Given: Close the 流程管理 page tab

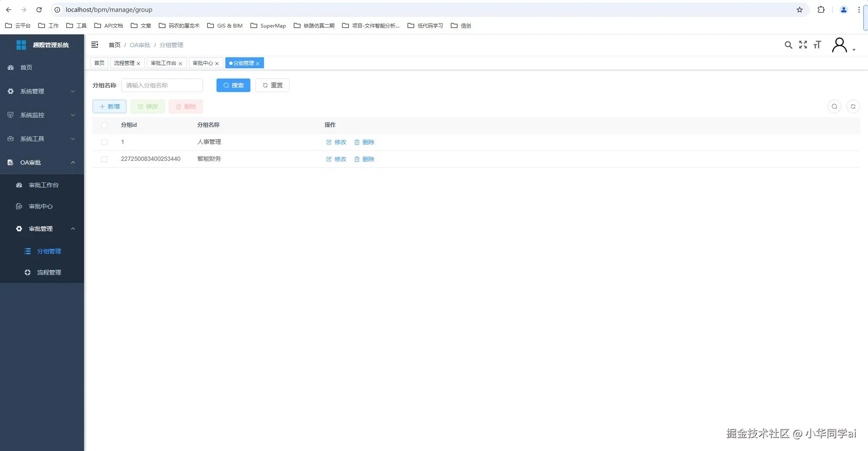Looking at the screenshot, I should pos(138,64).
